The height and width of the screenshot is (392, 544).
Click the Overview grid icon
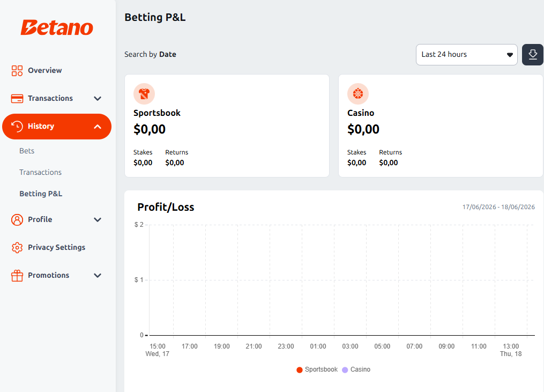17,70
